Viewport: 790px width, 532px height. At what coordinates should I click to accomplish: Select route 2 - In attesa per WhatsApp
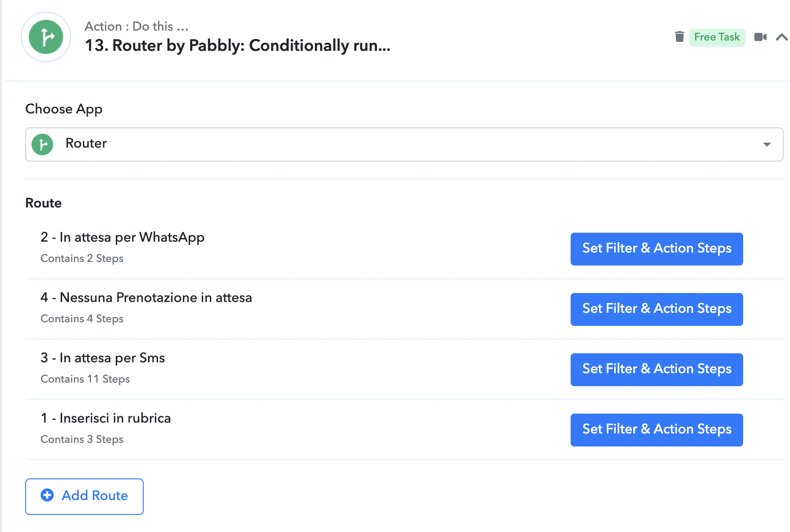click(x=123, y=237)
